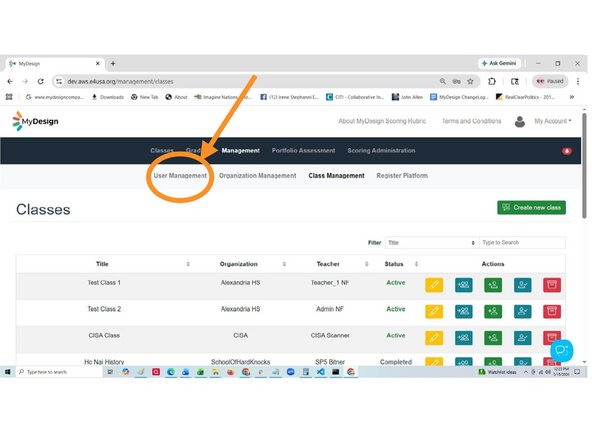Open Visual Studio Code from the taskbar
Viewport: 592px width, 444px height.
[x=321, y=372]
